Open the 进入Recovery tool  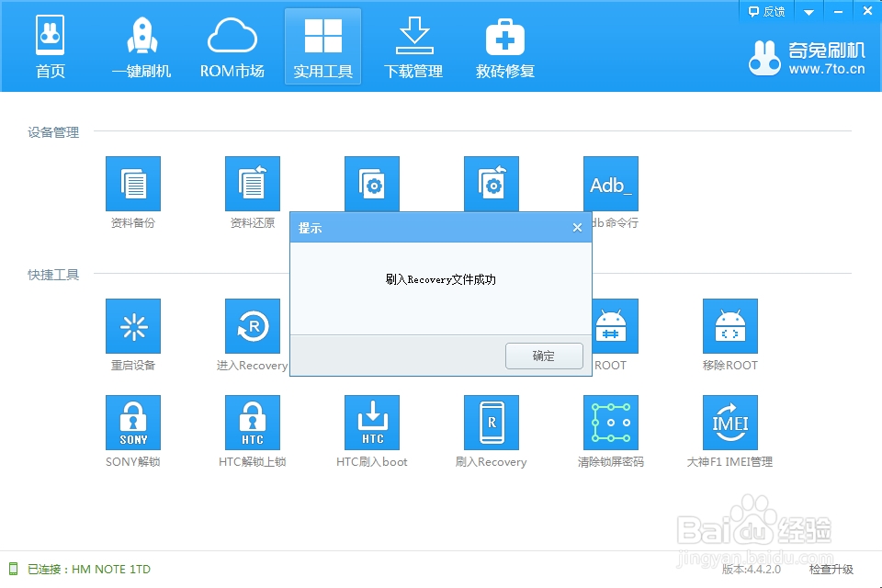coord(253,326)
